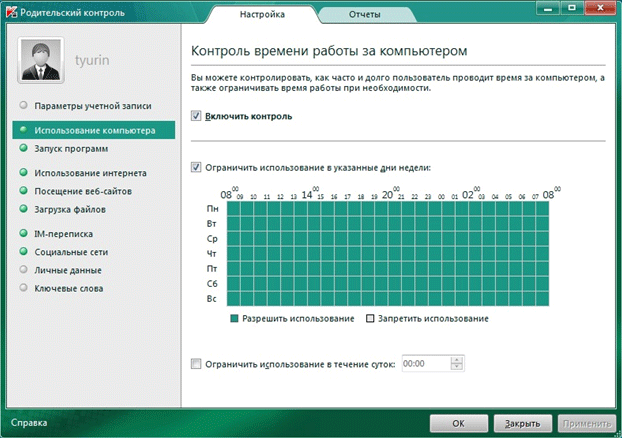Select Ключевые слова in the sidebar
The image size is (622, 438).
69,289
